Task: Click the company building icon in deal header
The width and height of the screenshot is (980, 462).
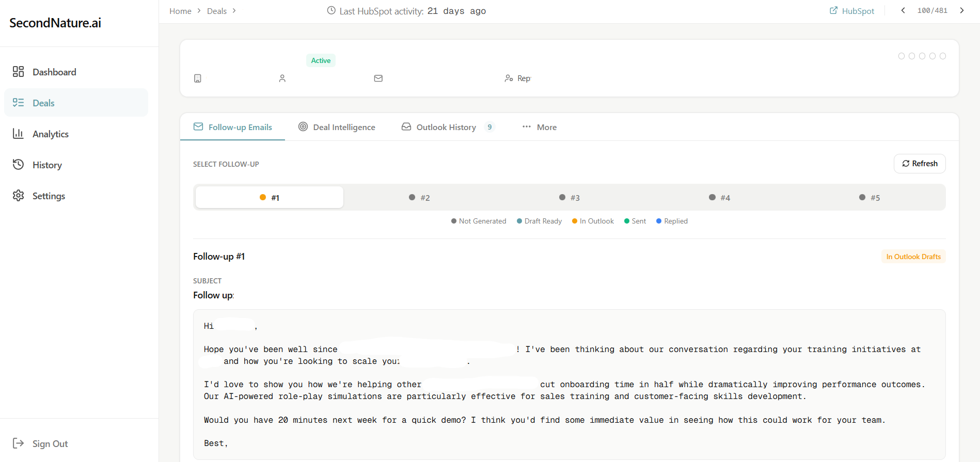Action: pos(198,78)
